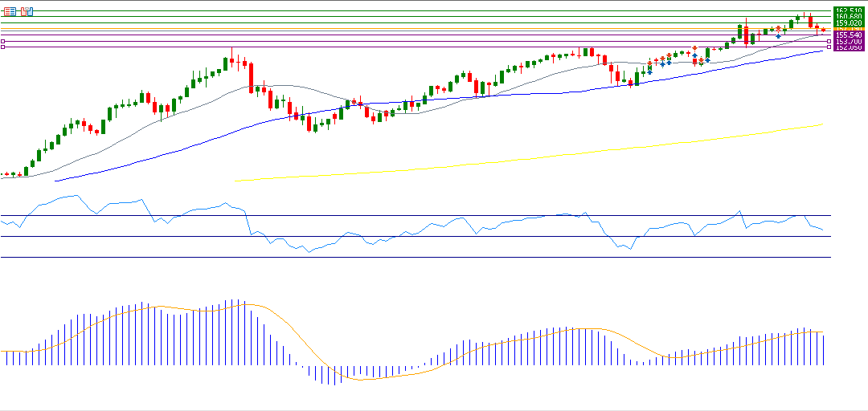Click the orange 157.190 price label
This screenshot has width=868, height=411.
pyautogui.click(x=849, y=29)
